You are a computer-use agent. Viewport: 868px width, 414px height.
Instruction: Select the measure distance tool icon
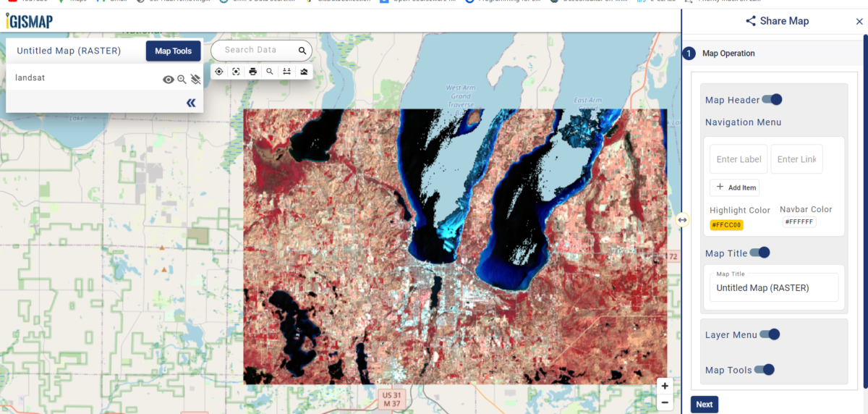[286, 72]
